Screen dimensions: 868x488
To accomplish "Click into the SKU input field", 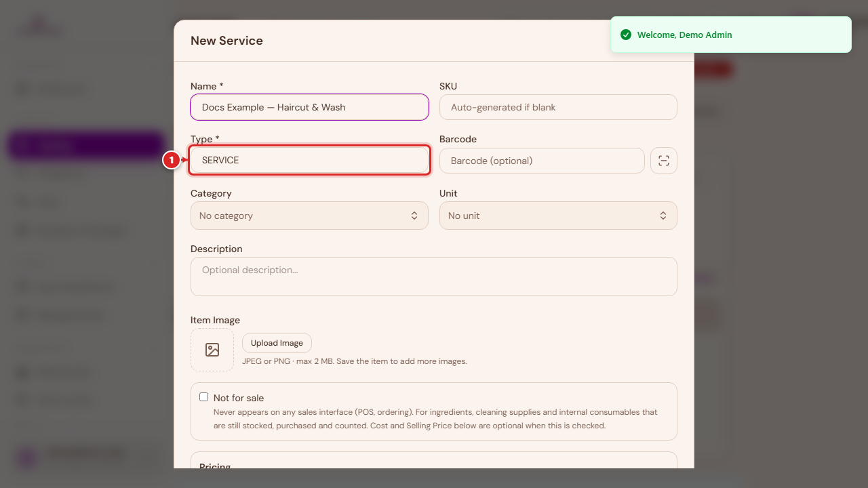I will tap(558, 107).
